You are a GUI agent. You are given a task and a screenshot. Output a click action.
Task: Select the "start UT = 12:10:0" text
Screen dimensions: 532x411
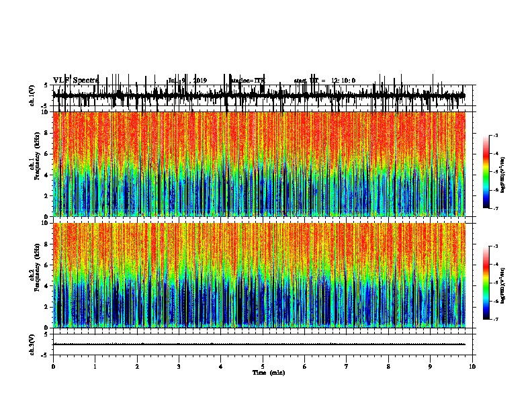(324, 81)
